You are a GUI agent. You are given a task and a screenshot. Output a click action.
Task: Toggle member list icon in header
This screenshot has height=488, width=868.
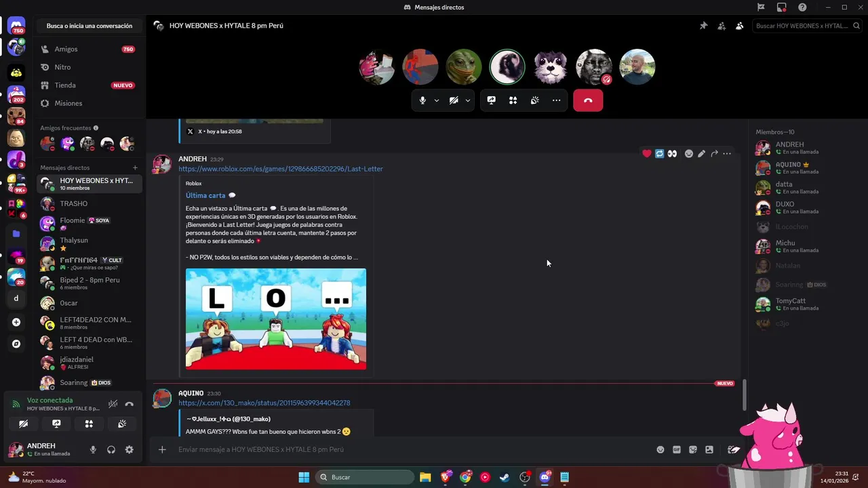tap(739, 26)
